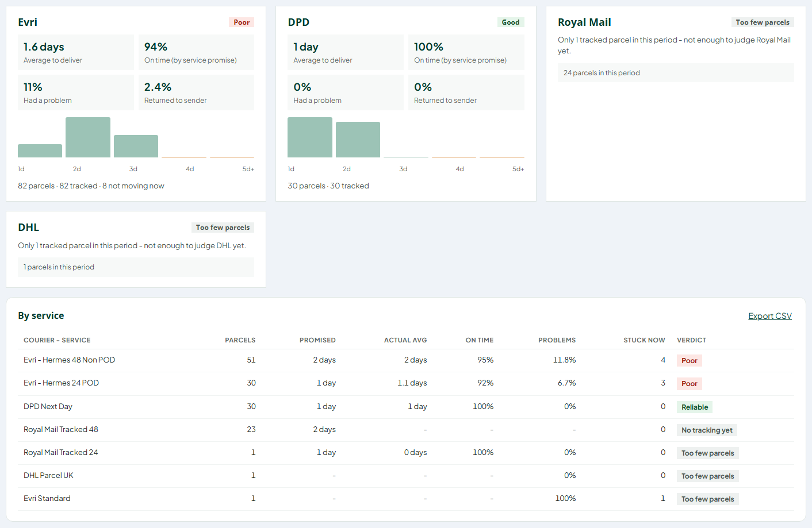Click '24 parcels in this period' box
Viewport: 812px width, 528px height.
676,73
